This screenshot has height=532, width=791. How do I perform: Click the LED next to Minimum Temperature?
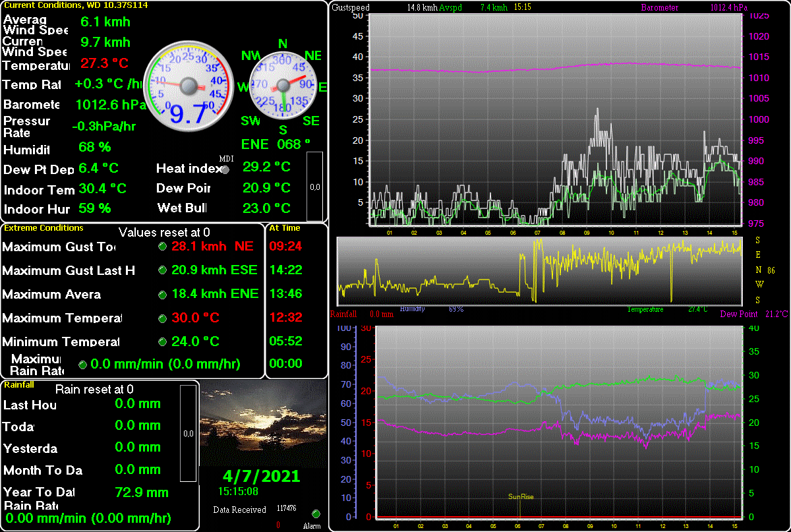pos(162,342)
